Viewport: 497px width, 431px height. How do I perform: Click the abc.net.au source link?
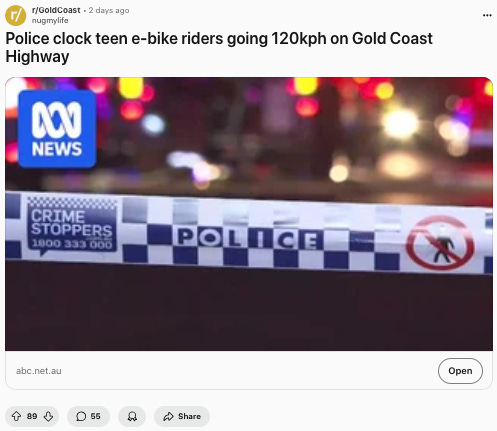pos(39,371)
